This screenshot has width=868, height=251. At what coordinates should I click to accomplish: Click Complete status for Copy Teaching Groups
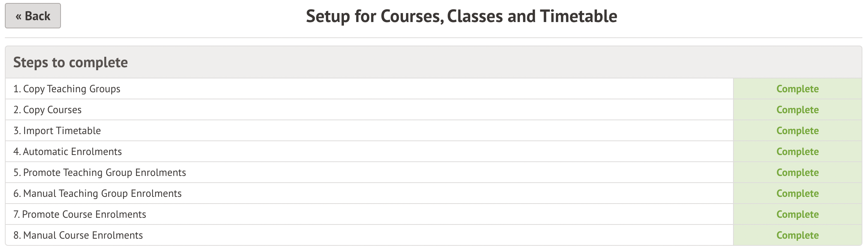click(797, 89)
